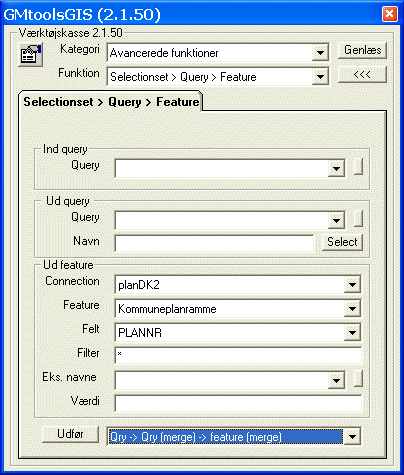Click the small button beside Ud query
This screenshot has height=475, width=404.
[358, 218]
